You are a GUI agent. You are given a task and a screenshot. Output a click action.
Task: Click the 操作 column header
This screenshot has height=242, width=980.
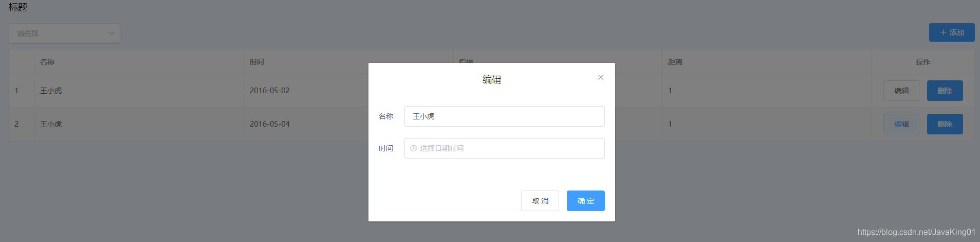(923, 62)
